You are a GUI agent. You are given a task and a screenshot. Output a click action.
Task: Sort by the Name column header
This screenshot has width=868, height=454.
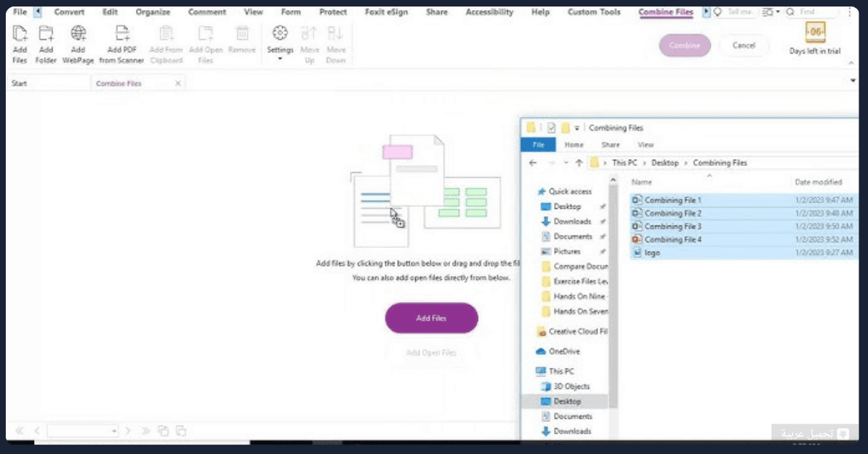tap(642, 182)
